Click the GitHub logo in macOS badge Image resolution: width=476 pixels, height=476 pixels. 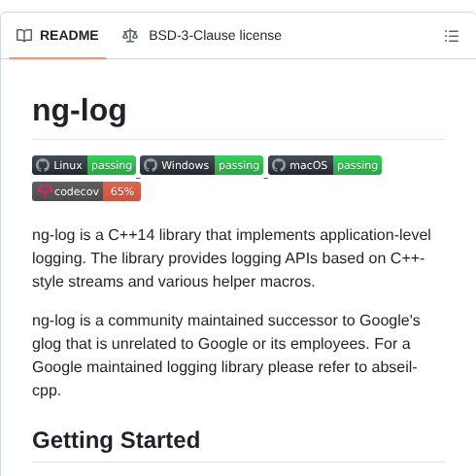[279, 165]
